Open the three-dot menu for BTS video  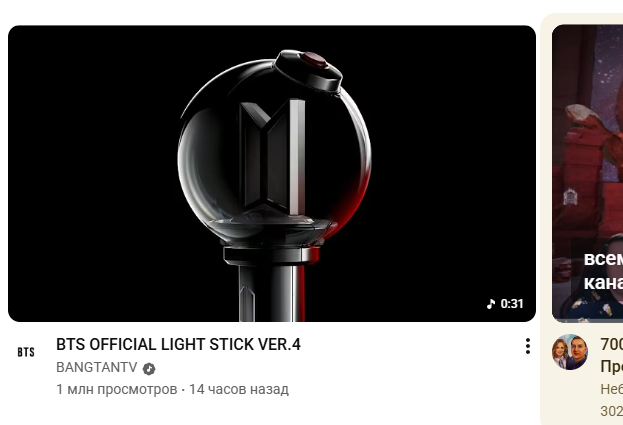coord(528,346)
